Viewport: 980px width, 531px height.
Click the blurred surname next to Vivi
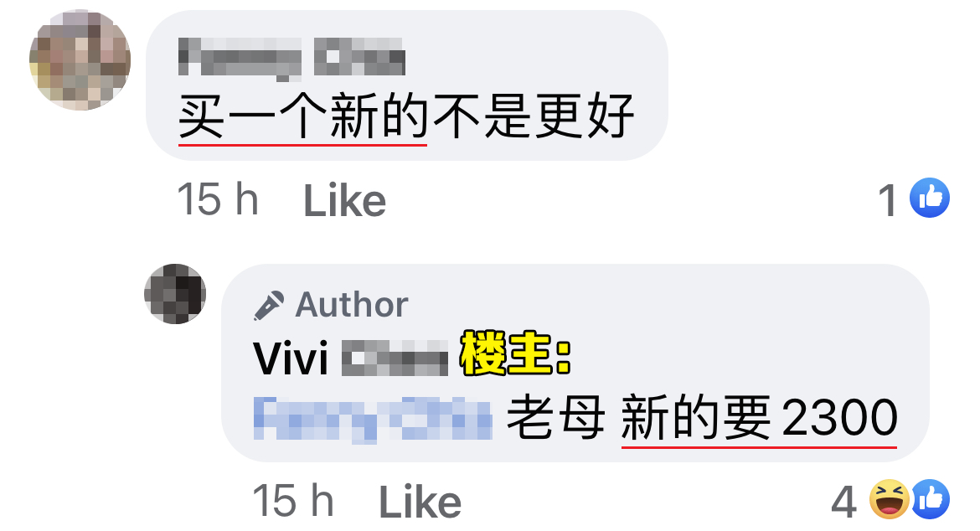click(x=395, y=358)
